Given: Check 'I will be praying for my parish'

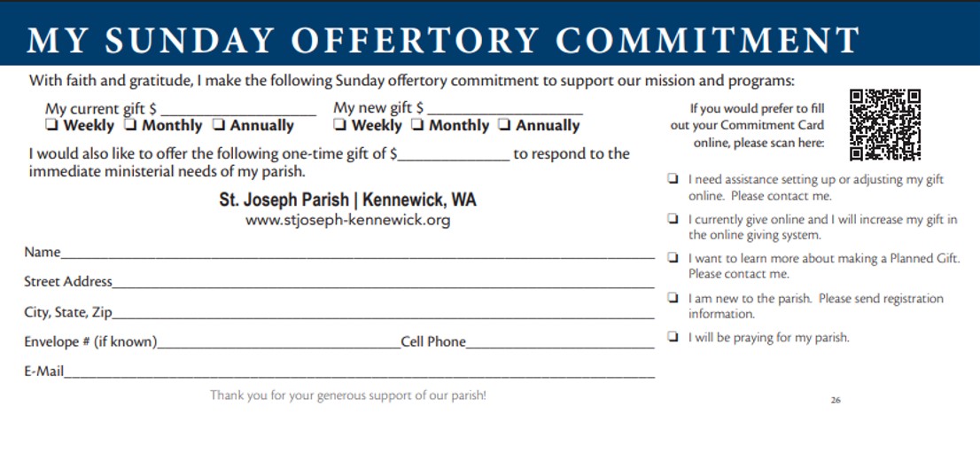Looking at the screenshot, I should (673, 337).
